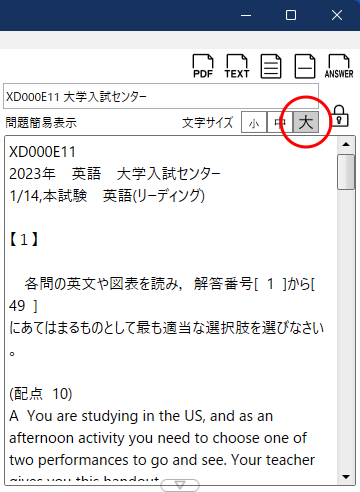Maximize the application window
This screenshot has width=360, height=492.
point(291,15)
